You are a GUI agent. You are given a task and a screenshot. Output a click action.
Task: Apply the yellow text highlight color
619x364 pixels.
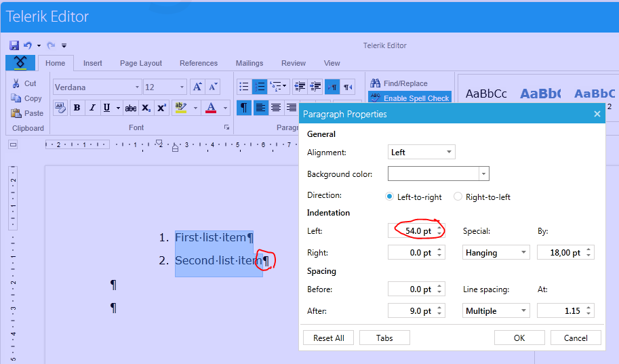[x=181, y=107]
